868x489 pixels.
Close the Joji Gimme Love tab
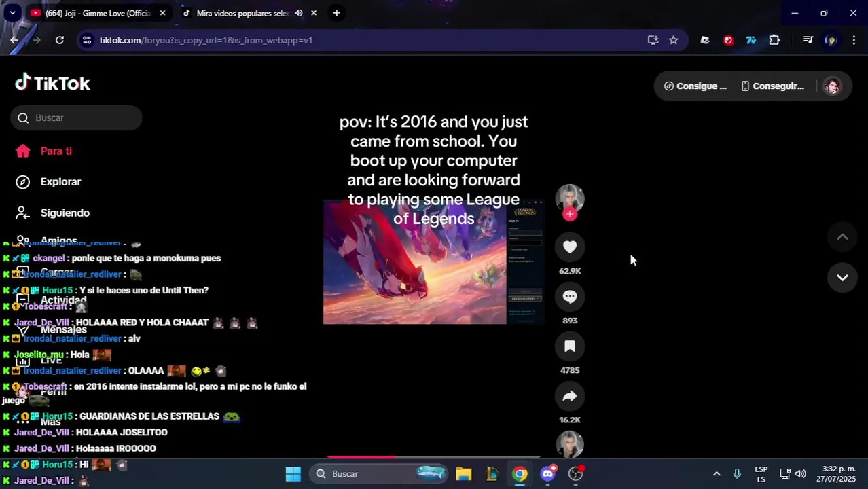(x=162, y=13)
